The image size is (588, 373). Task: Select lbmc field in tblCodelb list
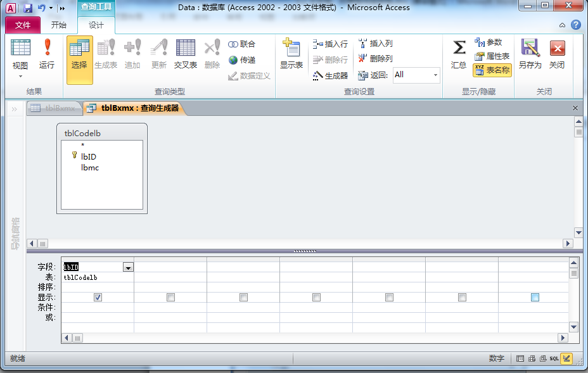click(90, 168)
